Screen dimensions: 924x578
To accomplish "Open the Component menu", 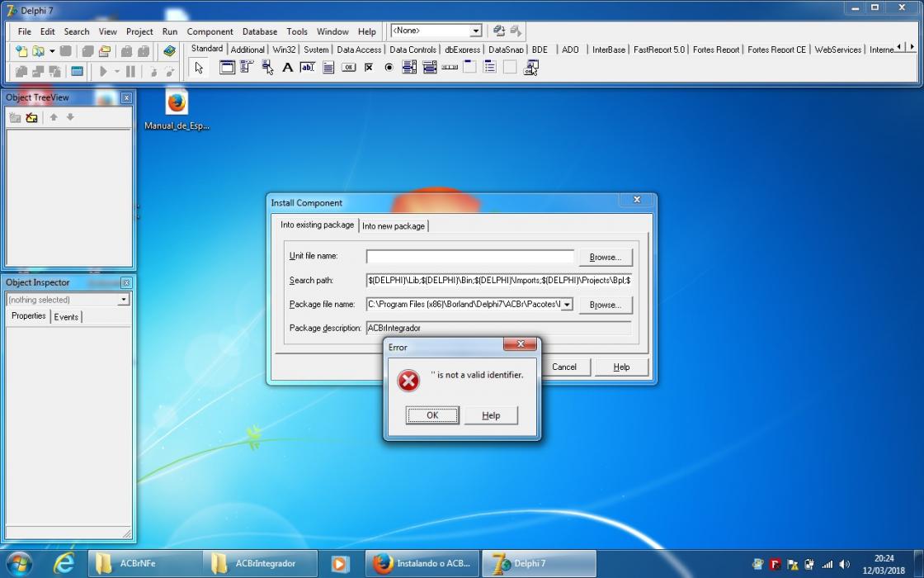I will click(210, 31).
